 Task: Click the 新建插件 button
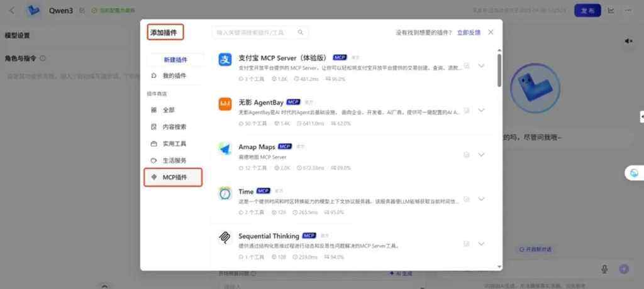pos(175,60)
